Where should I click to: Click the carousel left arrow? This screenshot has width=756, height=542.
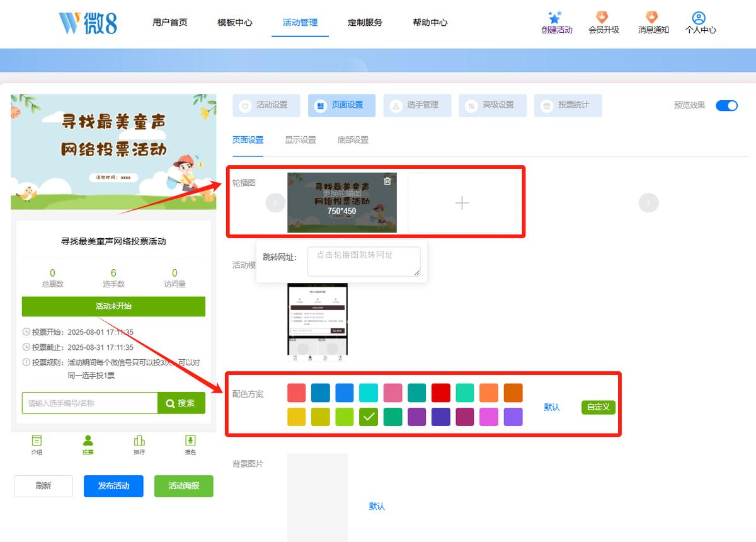[x=276, y=203]
